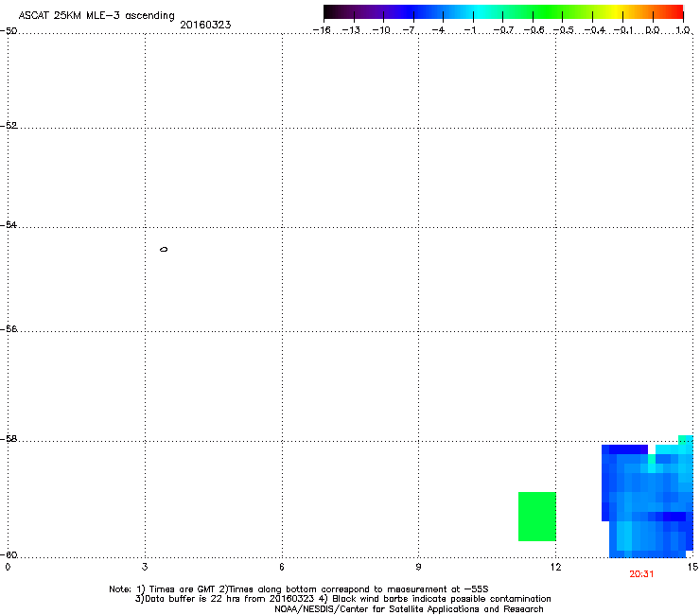Click the -56 latitude axis label
This screenshot has height=615, width=700.
pyautogui.click(x=9, y=329)
